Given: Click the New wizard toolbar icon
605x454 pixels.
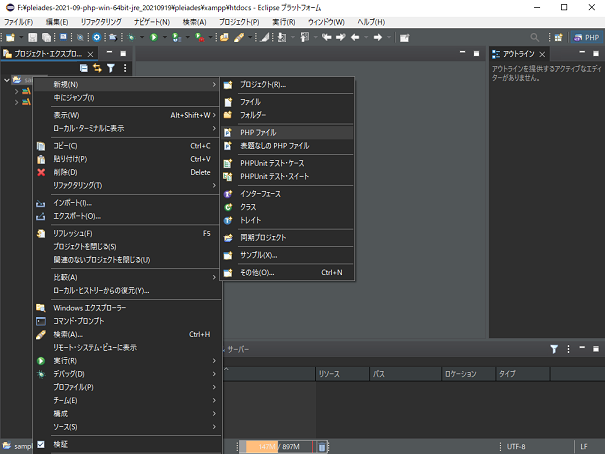Looking at the screenshot, I should coord(10,37).
